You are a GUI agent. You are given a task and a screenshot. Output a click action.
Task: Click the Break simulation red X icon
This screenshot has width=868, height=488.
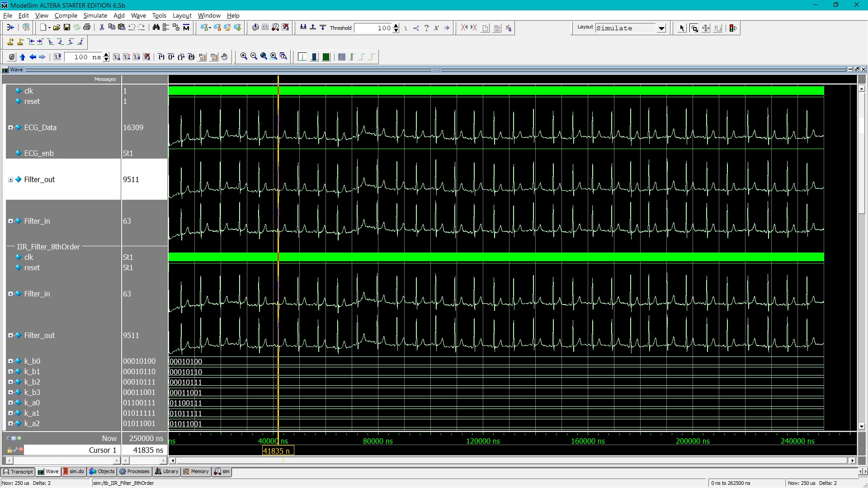point(146,56)
